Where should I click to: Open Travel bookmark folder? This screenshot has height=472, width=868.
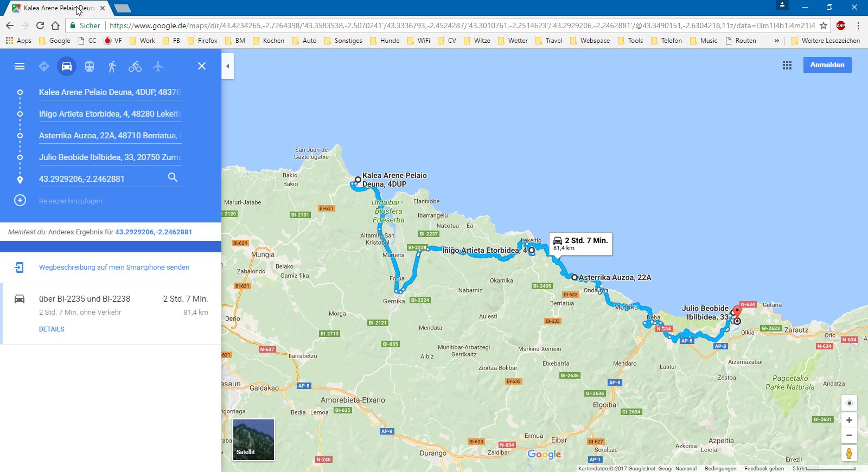coord(548,41)
